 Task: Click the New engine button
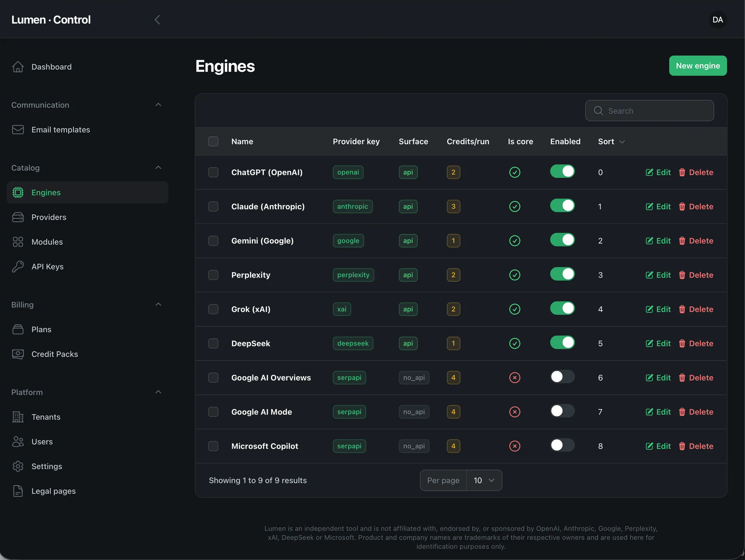pos(698,66)
